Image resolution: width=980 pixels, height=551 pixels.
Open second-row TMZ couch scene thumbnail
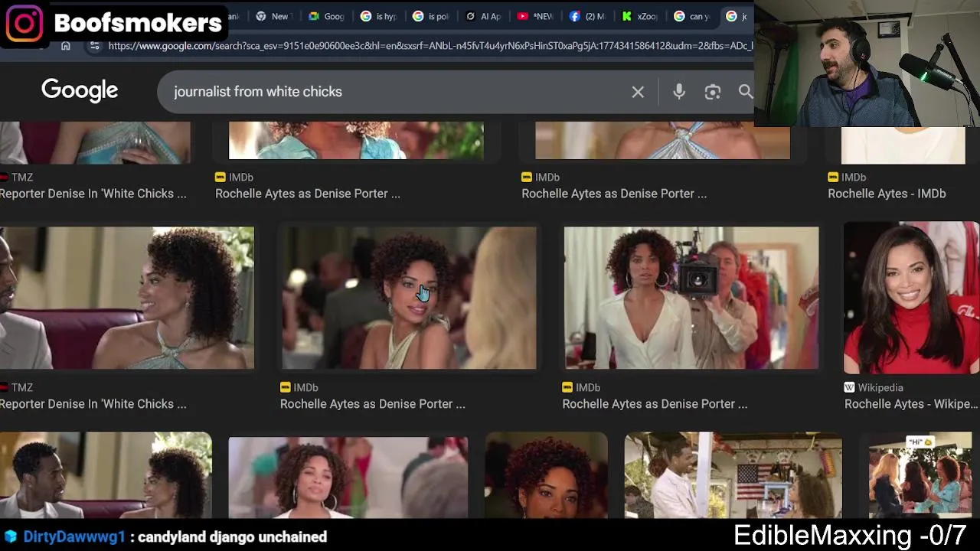pos(127,298)
